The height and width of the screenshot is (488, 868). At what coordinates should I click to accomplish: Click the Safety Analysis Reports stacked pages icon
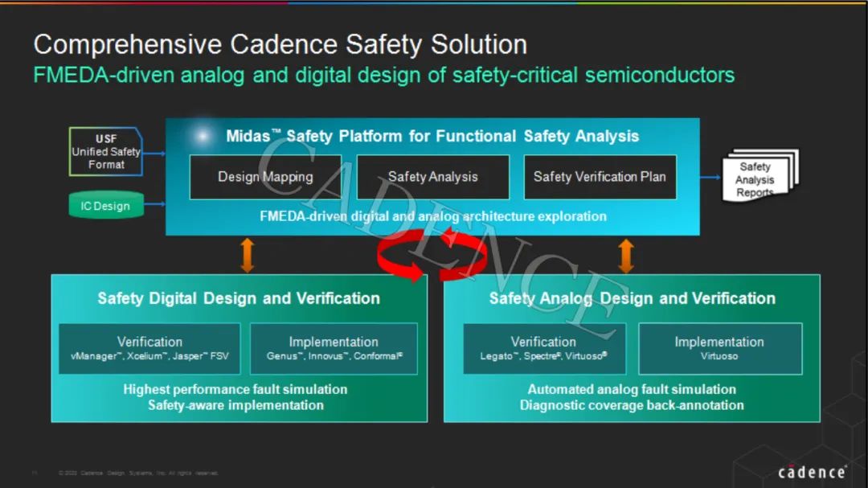click(x=759, y=178)
